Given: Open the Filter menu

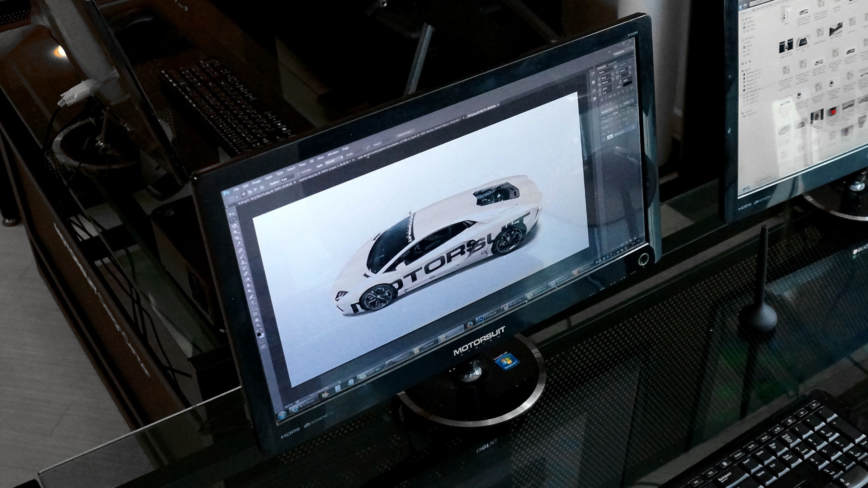Looking at the screenshot, I should tap(302, 165).
